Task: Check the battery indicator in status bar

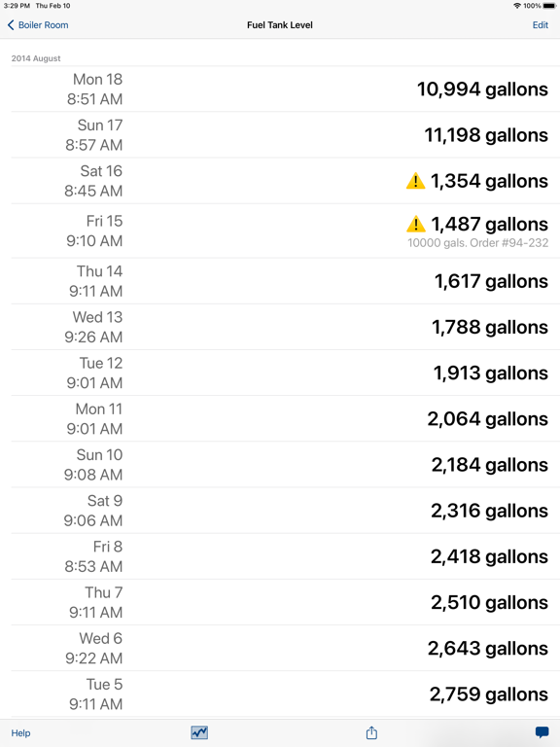Action: pyautogui.click(x=548, y=6)
